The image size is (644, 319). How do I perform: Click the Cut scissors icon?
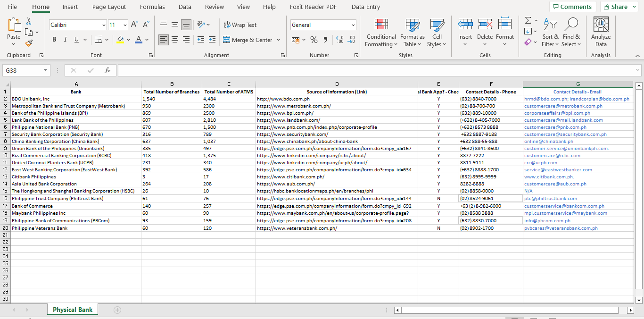(x=29, y=21)
